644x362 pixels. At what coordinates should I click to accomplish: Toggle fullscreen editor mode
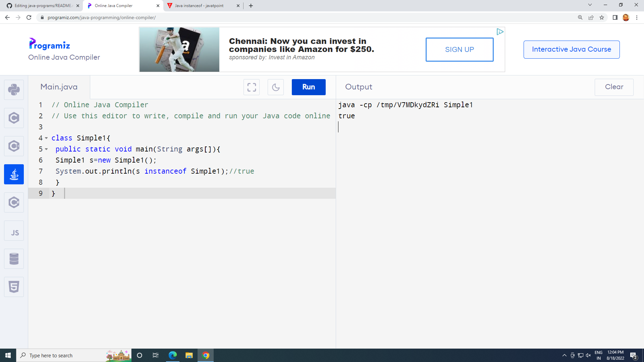point(251,87)
